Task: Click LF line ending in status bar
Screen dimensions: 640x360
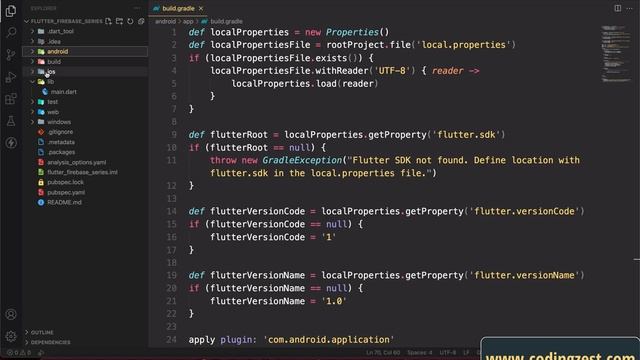Action: (466, 353)
